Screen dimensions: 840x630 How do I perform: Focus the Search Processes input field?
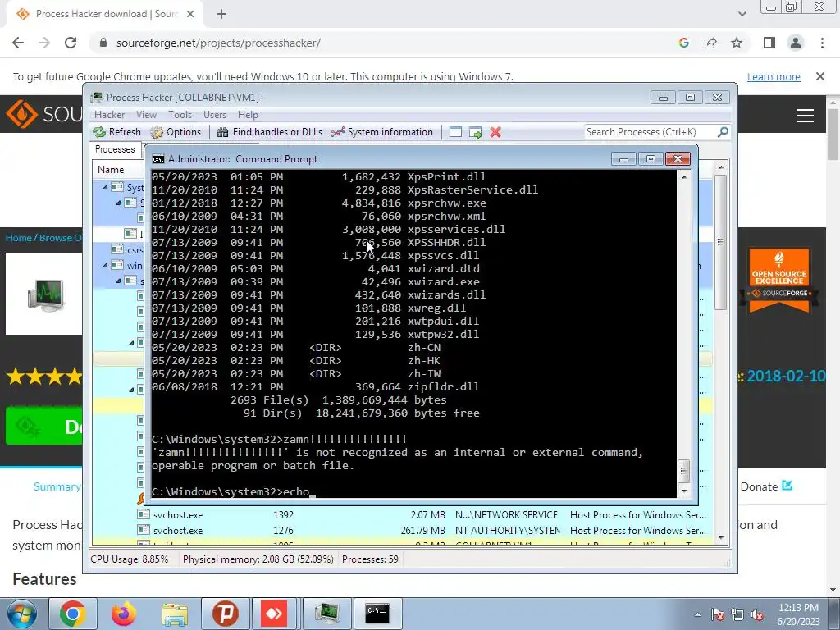650,132
